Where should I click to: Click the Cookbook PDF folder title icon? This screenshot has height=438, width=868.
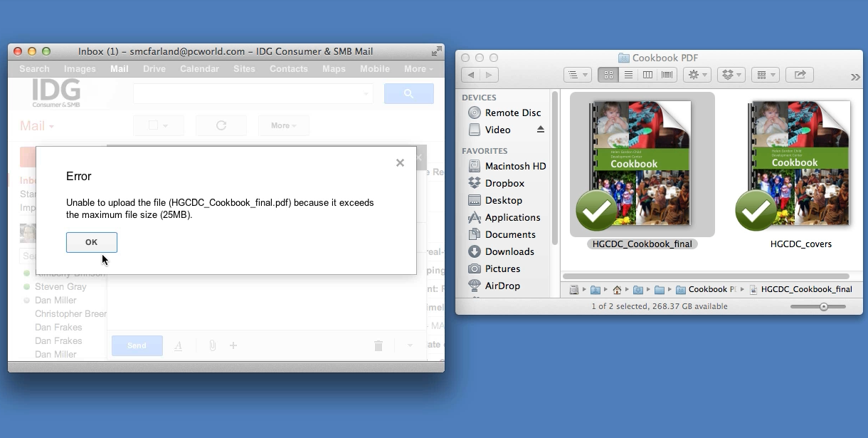(x=623, y=58)
